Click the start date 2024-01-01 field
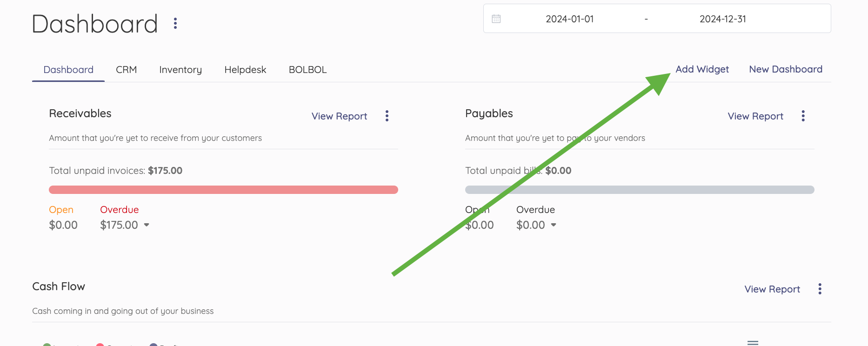Viewport: 868px width, 346px height. [569, 19]
